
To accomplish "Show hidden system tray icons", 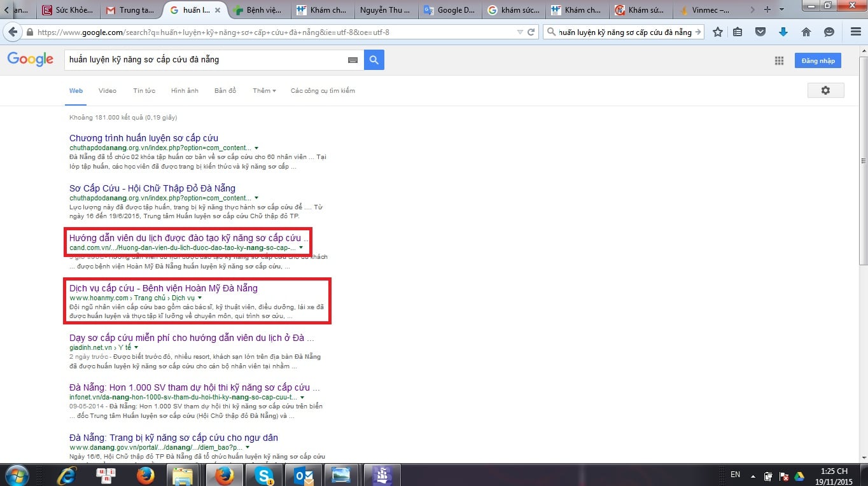I will point(753,475).
